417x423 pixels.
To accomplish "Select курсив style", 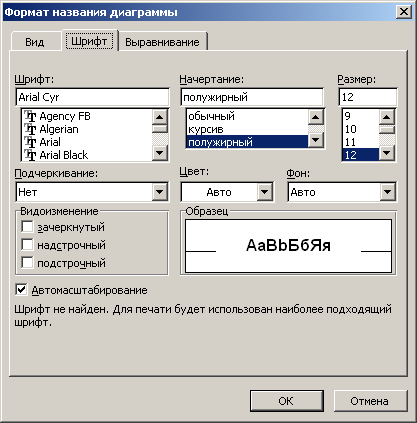I will click(247, 129).
